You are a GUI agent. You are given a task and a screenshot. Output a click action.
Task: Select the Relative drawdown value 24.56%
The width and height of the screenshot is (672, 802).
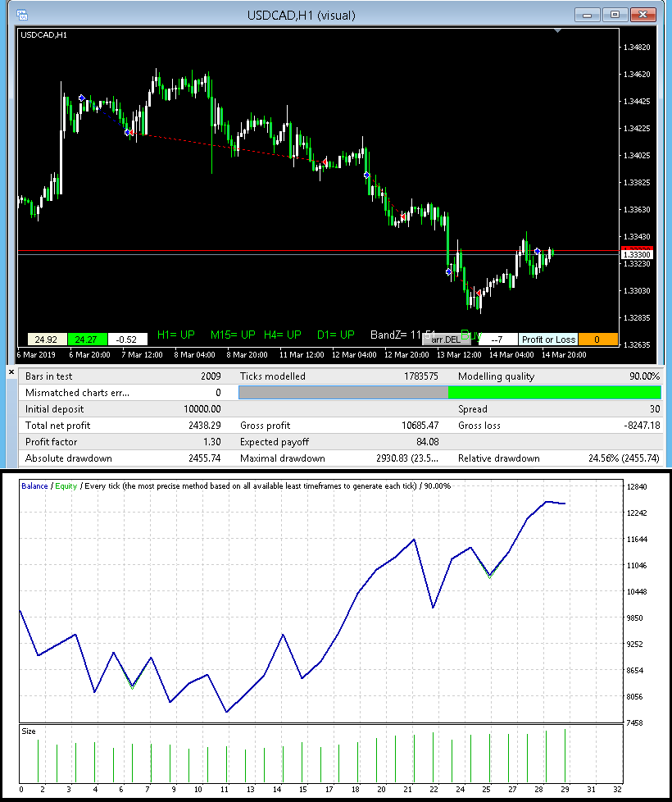pyautogui.click(x=624, y=458)
